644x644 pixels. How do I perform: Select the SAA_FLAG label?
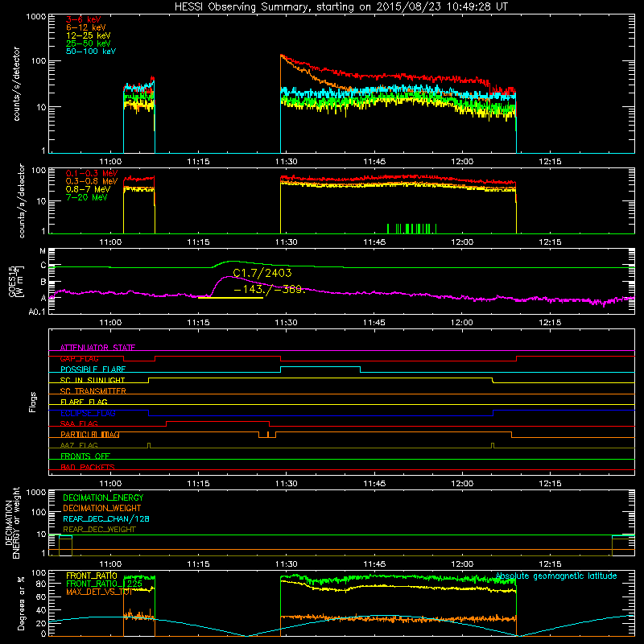79,423
